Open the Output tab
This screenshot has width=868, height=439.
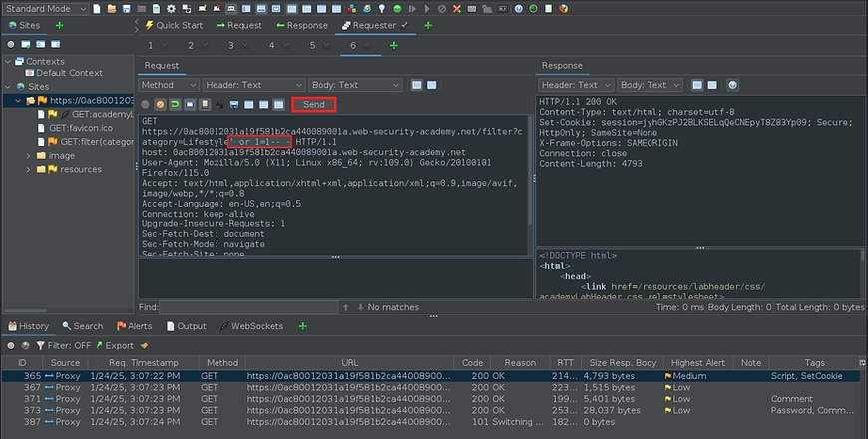186,326
